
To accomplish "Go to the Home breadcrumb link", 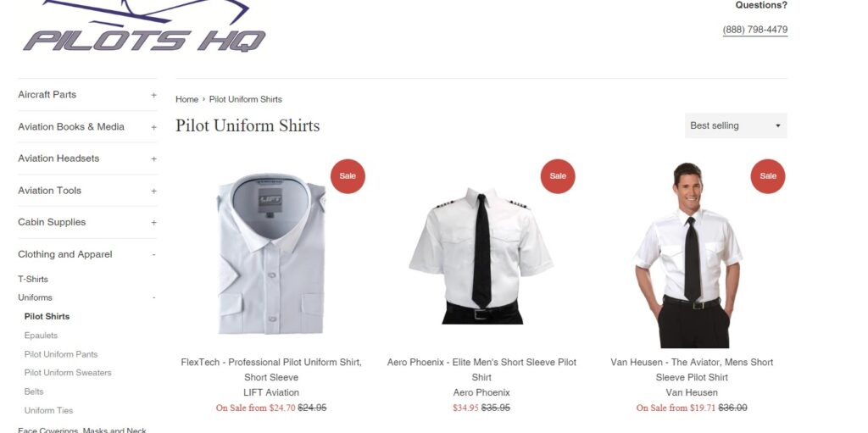I will pyautogui.click(x=186, y=99).
